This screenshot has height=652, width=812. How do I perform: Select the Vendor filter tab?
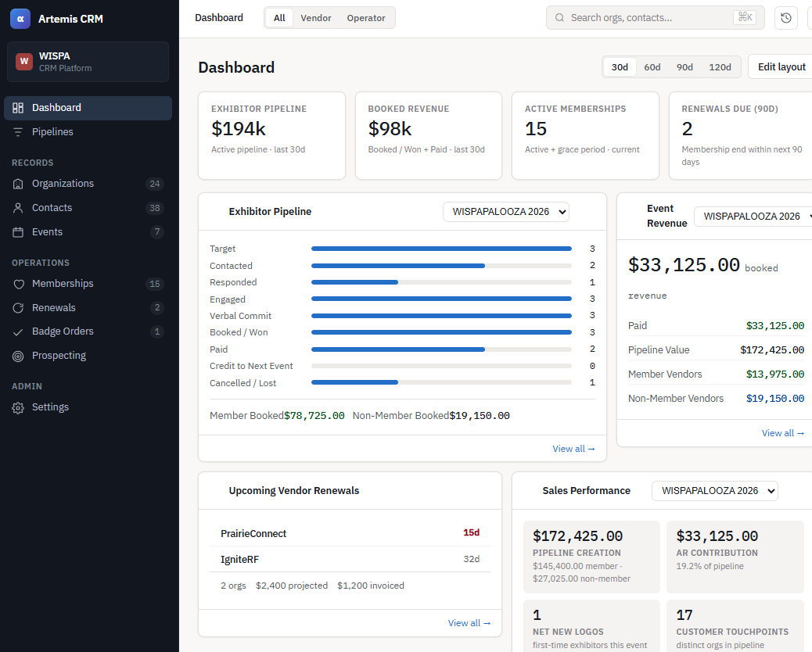pos(315,18)
